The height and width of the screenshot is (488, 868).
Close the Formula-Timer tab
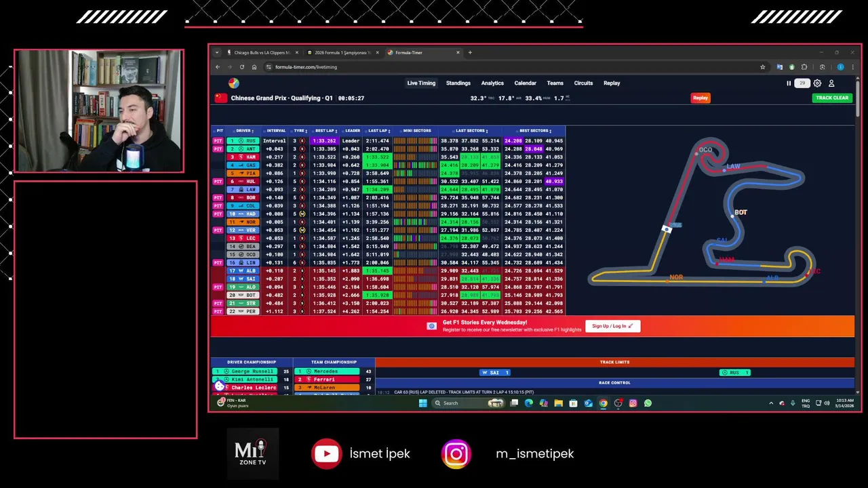click(458, 52)
